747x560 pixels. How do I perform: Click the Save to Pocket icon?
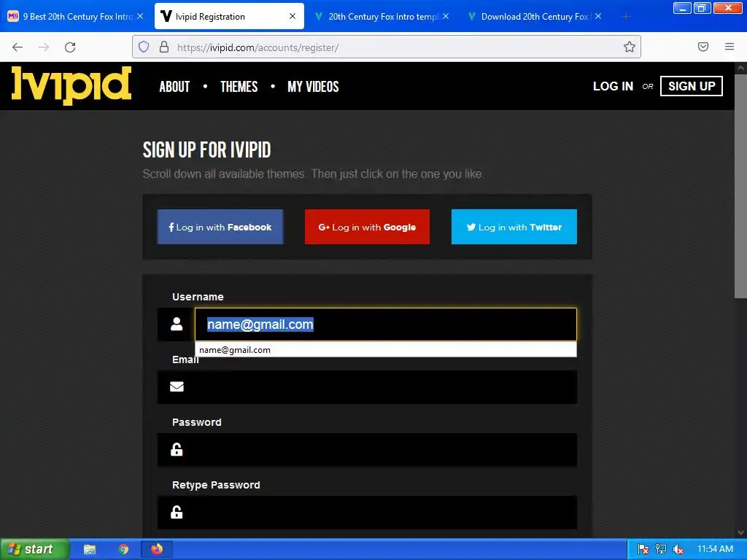click(x=703, y=47)
